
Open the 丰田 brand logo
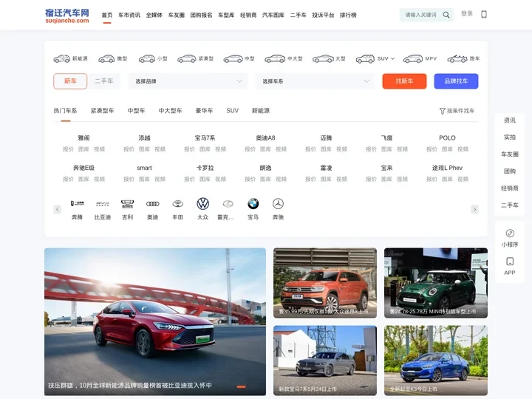(x=178, y=204)
